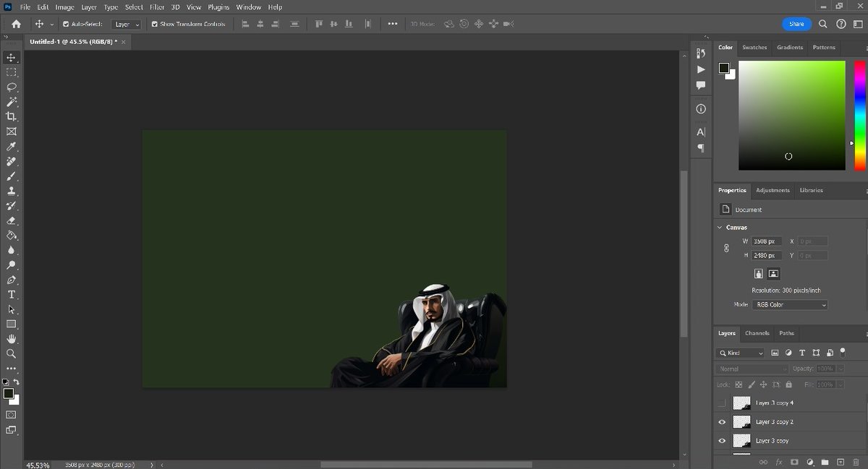The height and width of the screenshot is (469, 868).
Task: Select the Zoom tool in the toolbar
Action: pos(12,353)
